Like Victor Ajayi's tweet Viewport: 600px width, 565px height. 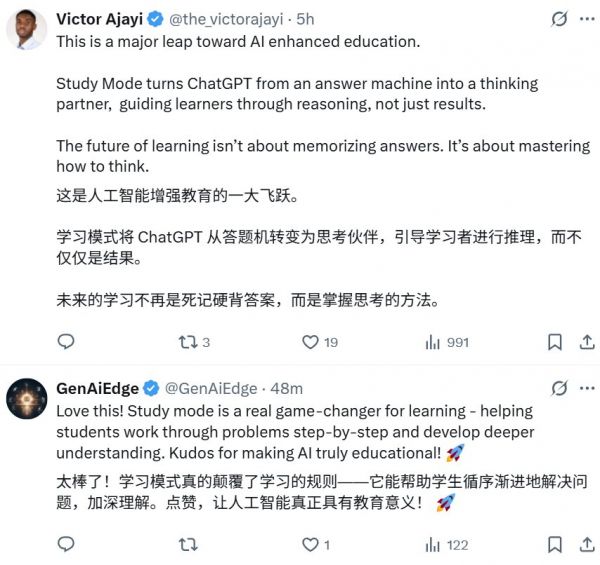coord(310,342)
